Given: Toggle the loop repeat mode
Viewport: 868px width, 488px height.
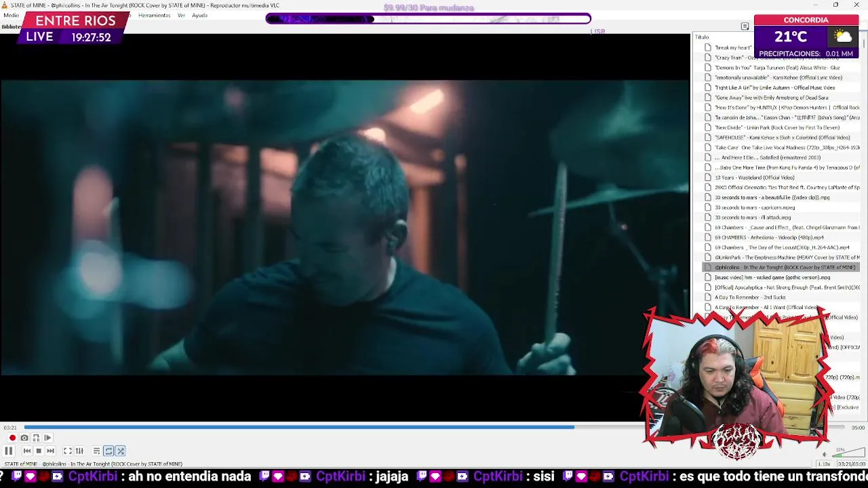Looking at the screenshot, I should pyautogui.click(x=108, y=451).
